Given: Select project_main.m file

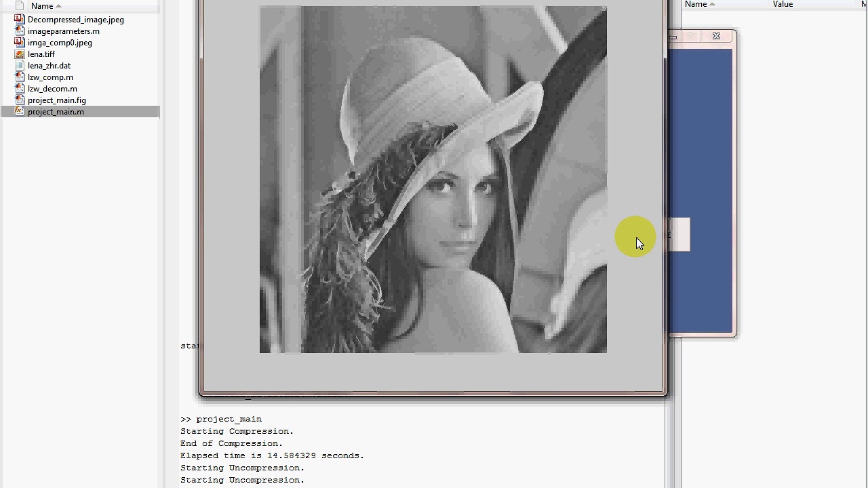Looking at the screenshot, I should coord(56,112).
